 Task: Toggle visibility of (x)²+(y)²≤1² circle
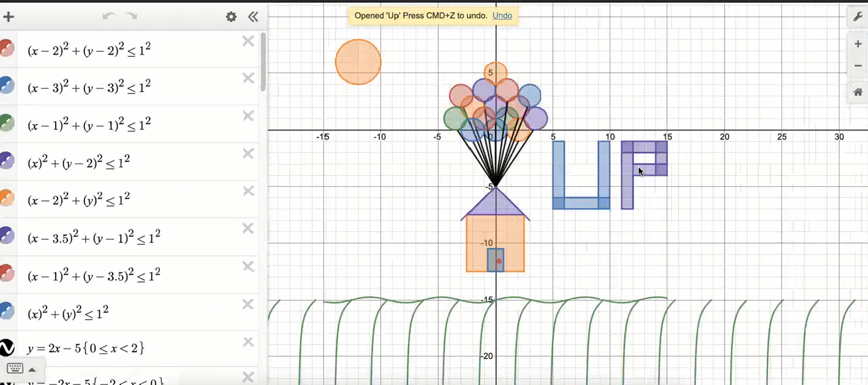tap(6, 311)
